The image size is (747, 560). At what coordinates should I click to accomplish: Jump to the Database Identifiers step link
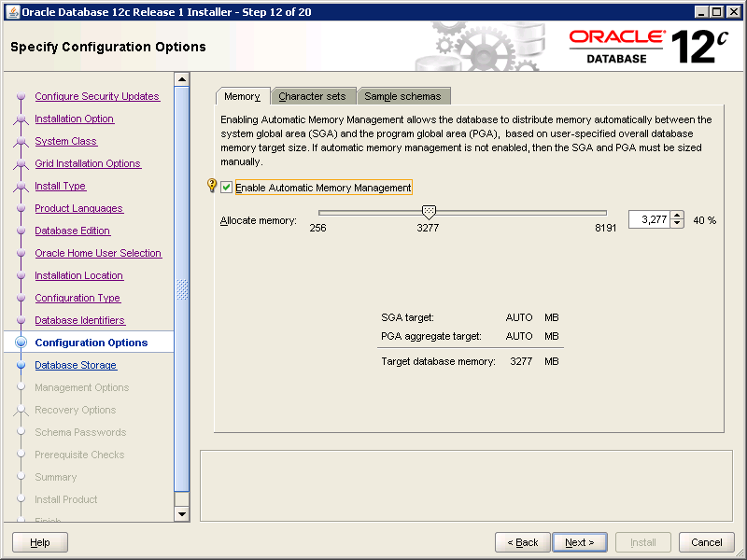pos(79,320)
